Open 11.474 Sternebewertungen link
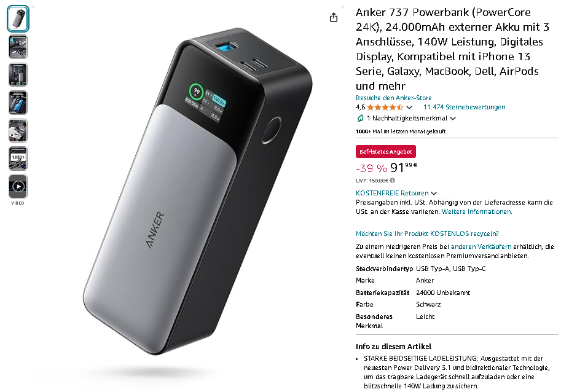The height and width of the screenshot is (392, 569). point(464,107)
